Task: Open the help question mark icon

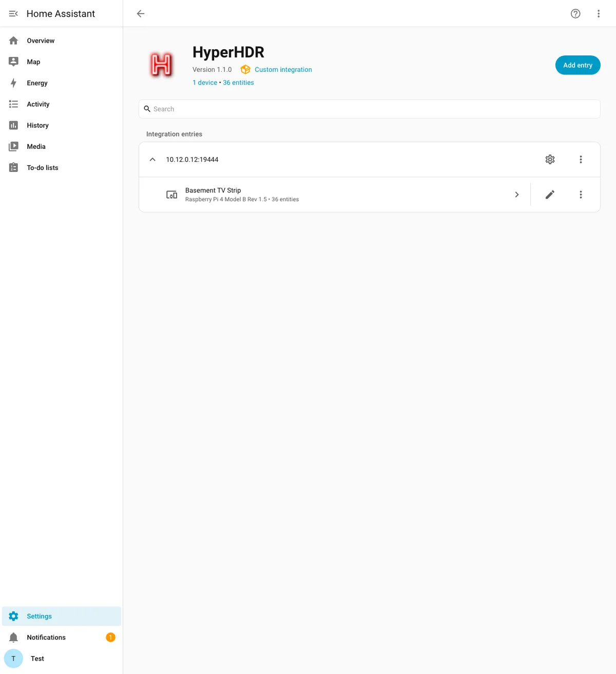Action: (575, 13)
